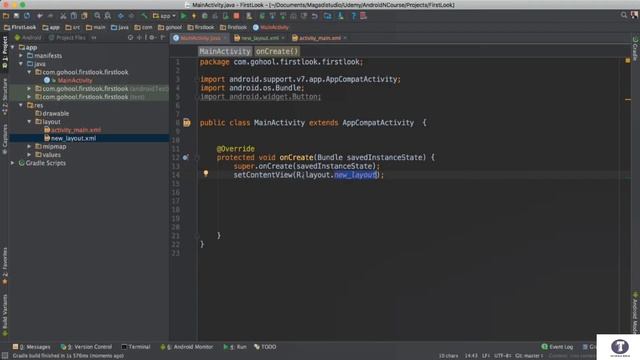Click the toolbar Undo curved arrow icon near Help
This screenshot has width=640, height=360.
pyautogui.click(x=315, y=16)
